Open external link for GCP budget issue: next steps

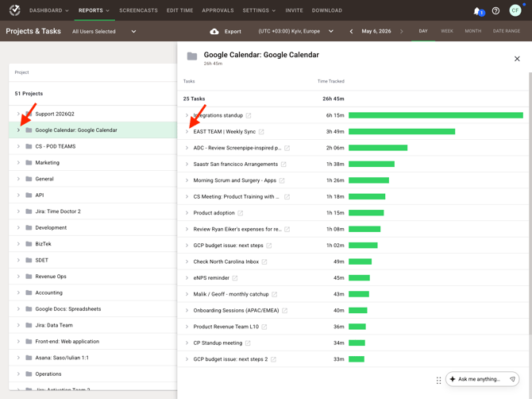click(x=269, y=246)
